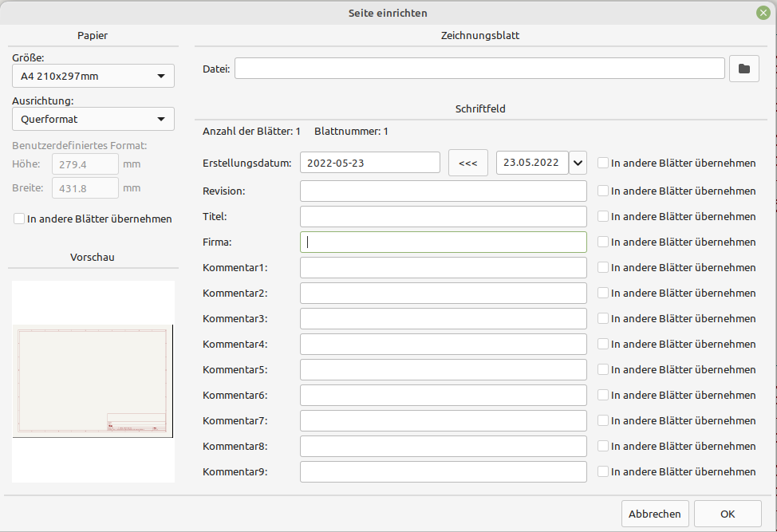The image size is (777, 532).
Task: Click the Schriftfeld section heading
Action: pyautogui.click(x=480, y=109)
